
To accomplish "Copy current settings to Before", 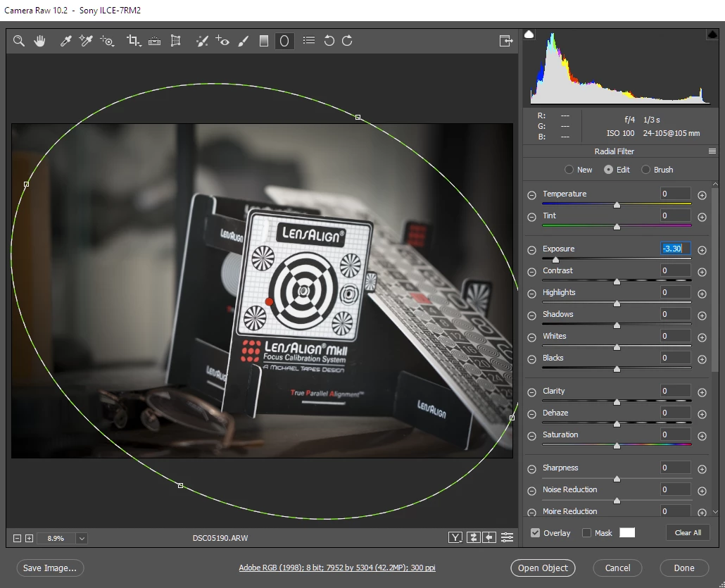I will pos(489,537).
